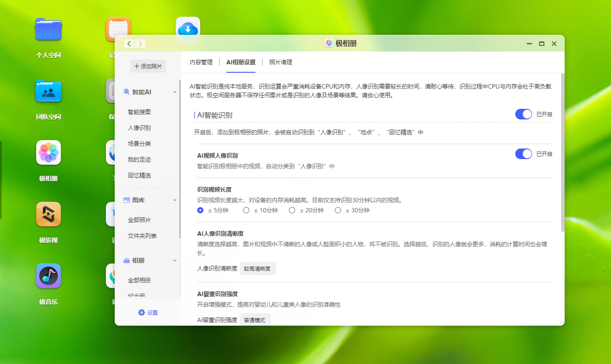Collapse the 智能AI sidebar section chevron
Screen dimensions: 611x364
coord(175,92)
